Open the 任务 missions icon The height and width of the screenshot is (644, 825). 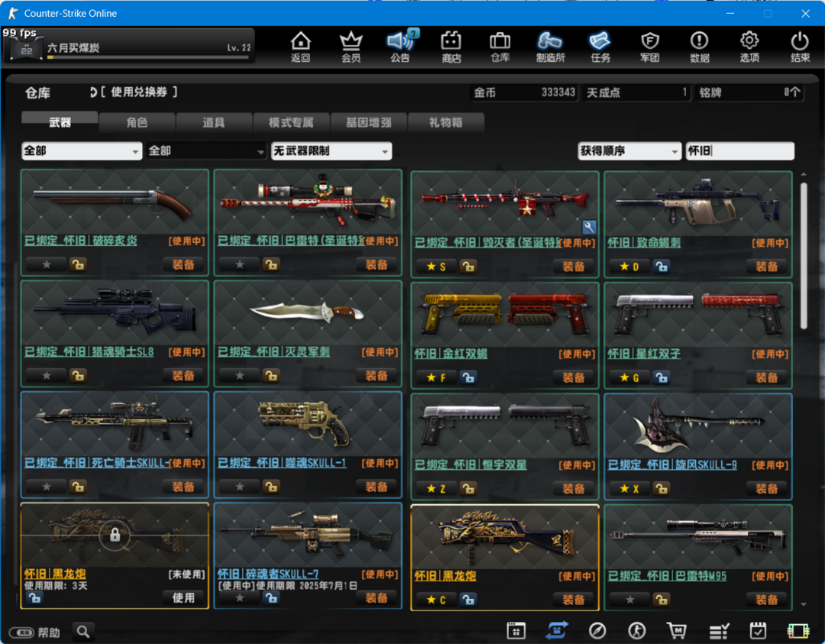coord(600,47)
